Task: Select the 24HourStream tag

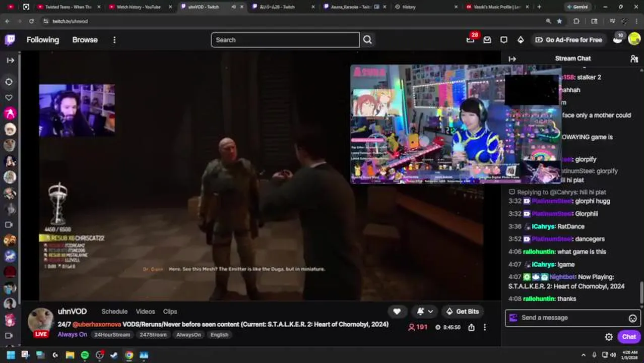Action: tap(112, 335)
